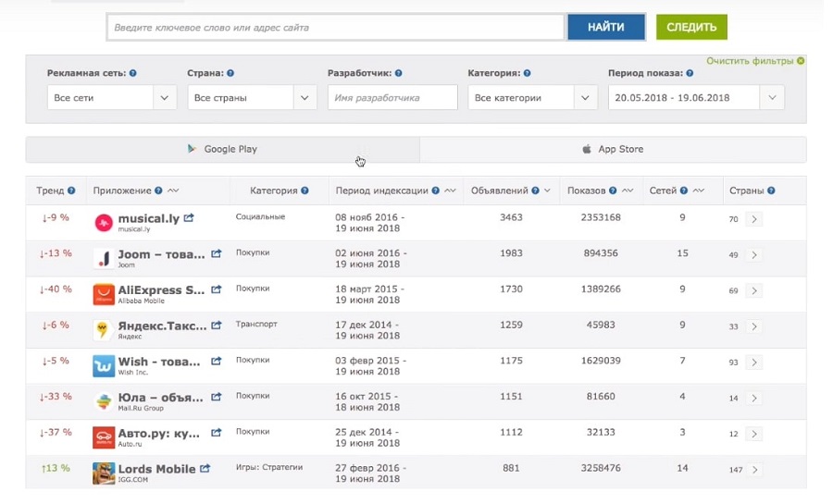Click impressions value 3258476
The image size is (833, 504).
[601, 468]
